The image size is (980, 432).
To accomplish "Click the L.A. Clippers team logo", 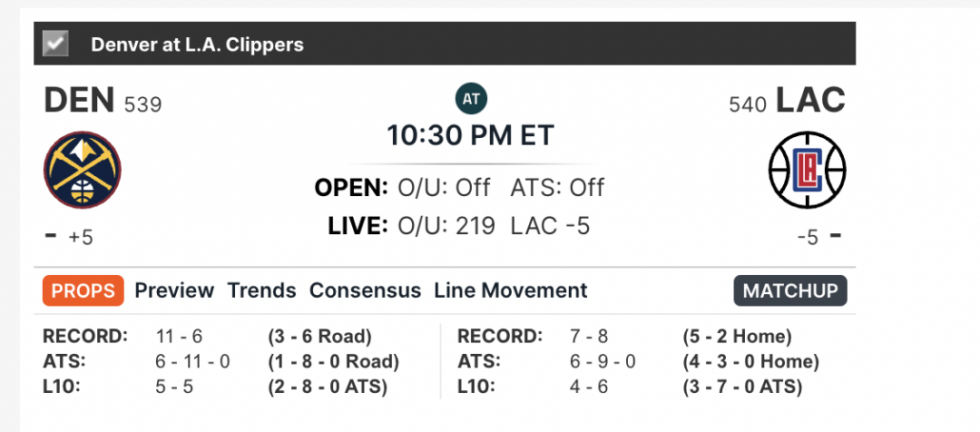I will coord(807,170).
